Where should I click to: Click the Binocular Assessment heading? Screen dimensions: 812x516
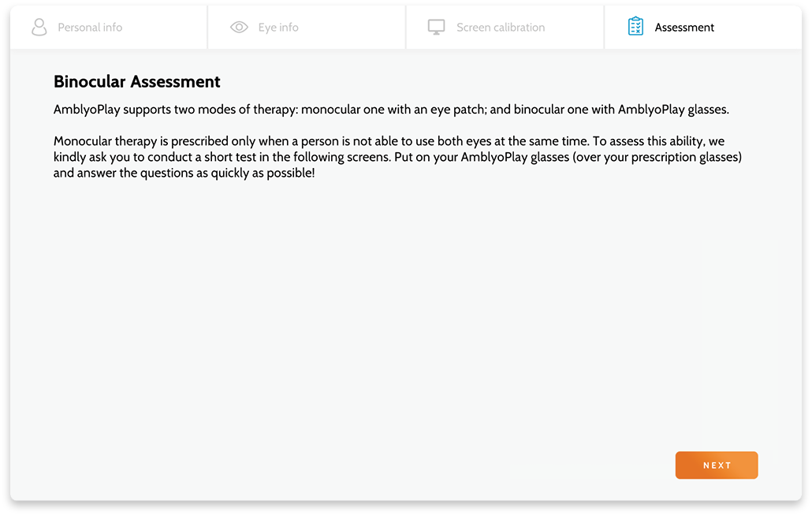coord(136,81)
